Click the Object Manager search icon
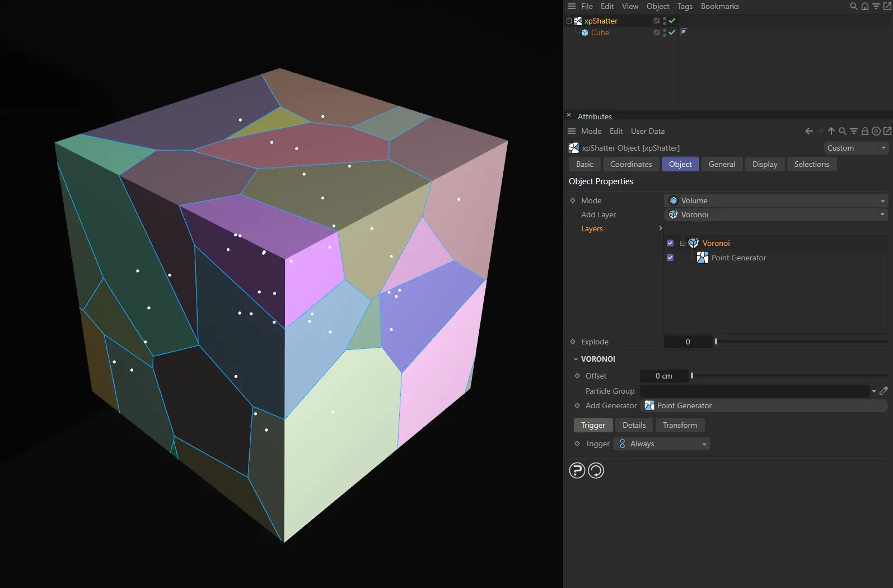893x588 pixels. point(854,6)
